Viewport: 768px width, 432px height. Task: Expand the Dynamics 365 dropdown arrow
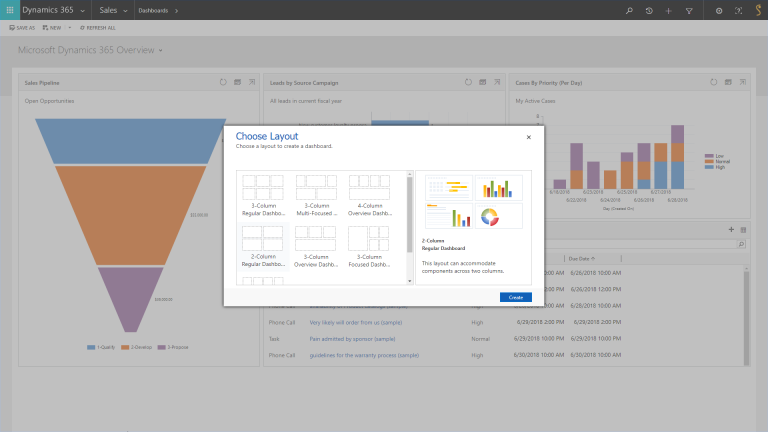(x=82, y=11)
